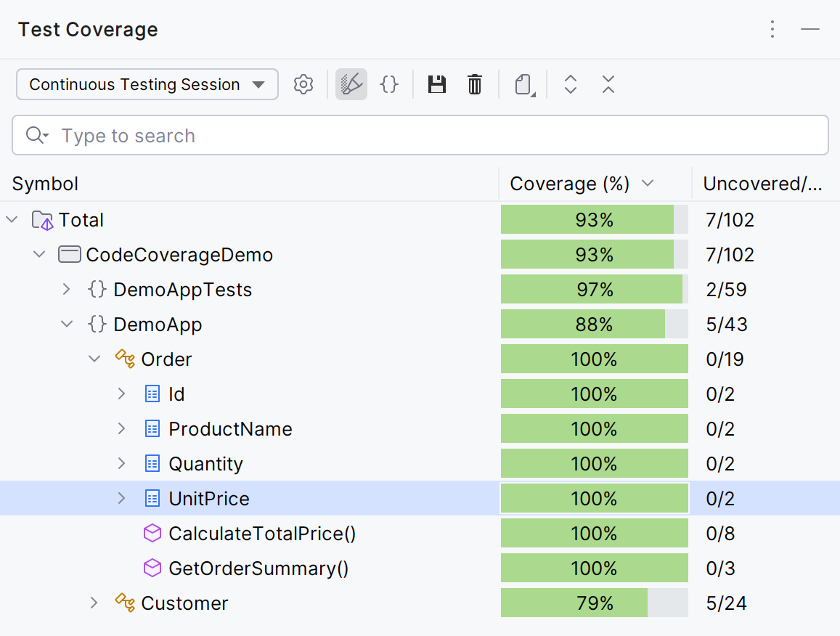This screenshot has width=840, height=636.
Task: Open the export report document icon
Action: 523,84
